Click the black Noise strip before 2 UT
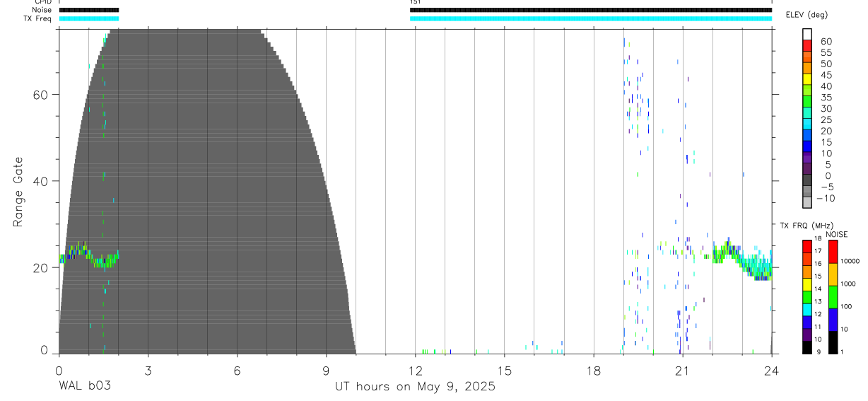 89,10
